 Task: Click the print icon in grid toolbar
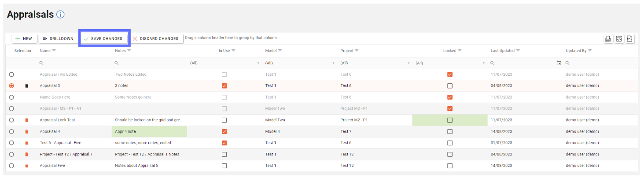(608, 39)
